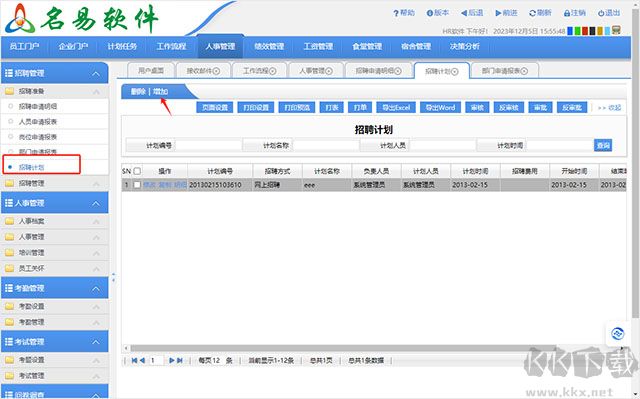Open the 培训管理 folder in the sidebar
The height and width of the screenshot is (399, 640).
pos(55,253)
